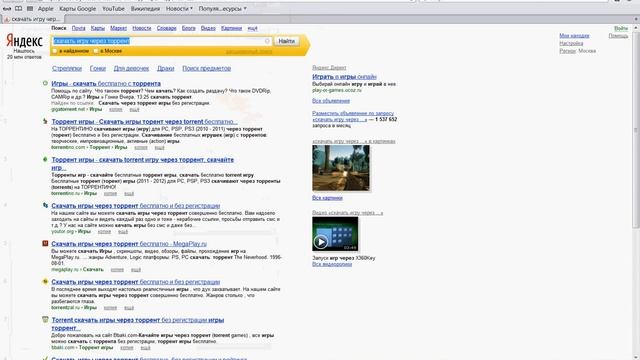640x360 pixels.
Task: Open result 'Торрент игры - Скачать игры торент через torrent'
Action: pyautogui.click(x=144, y=121)
